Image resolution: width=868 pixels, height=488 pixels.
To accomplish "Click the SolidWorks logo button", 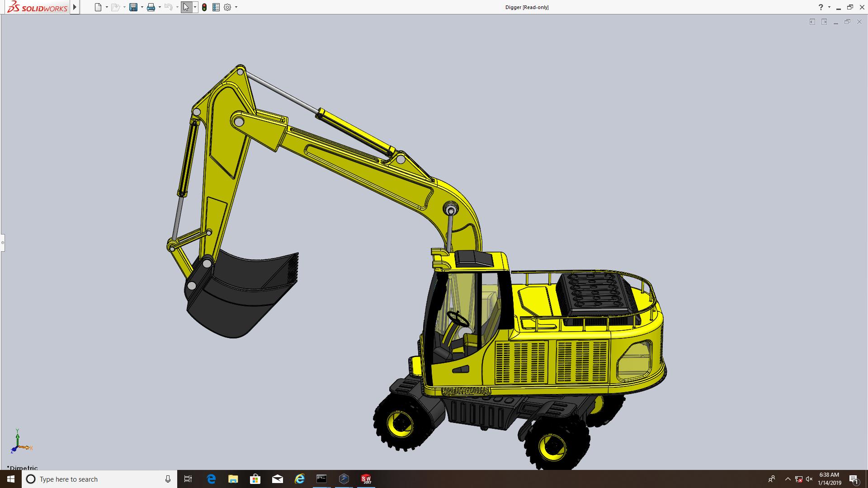I will point(37,7).
